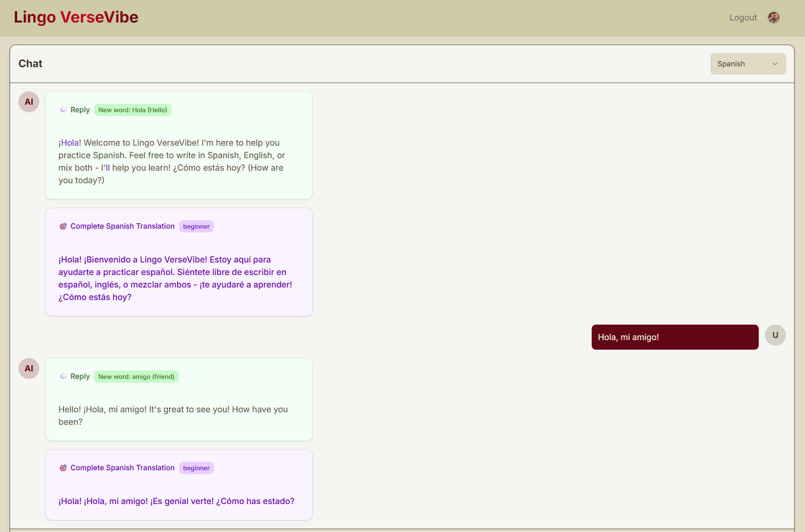Select the 'Hola, mi amigo!' user message bubble

point(674,337)
